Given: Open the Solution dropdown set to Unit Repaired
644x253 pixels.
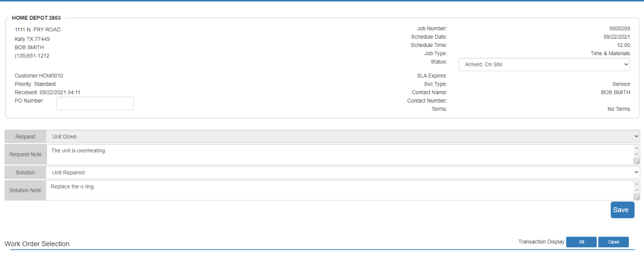Looking at the screenshot, I should [343, 172].
